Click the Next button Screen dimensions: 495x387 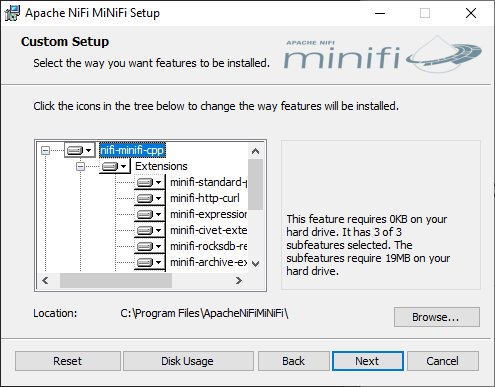pos(368,361)
